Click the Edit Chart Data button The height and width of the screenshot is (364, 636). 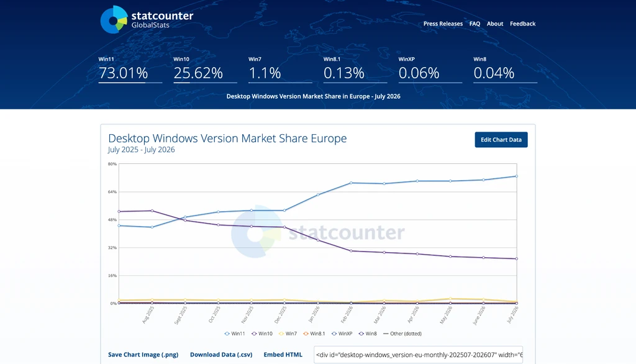(x=501, y=140)
